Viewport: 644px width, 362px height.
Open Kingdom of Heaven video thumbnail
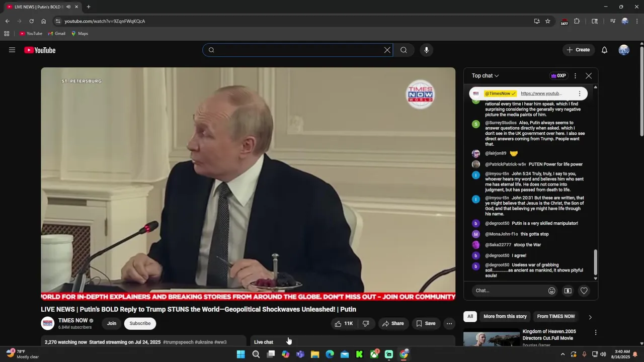[x=492, y=338]
